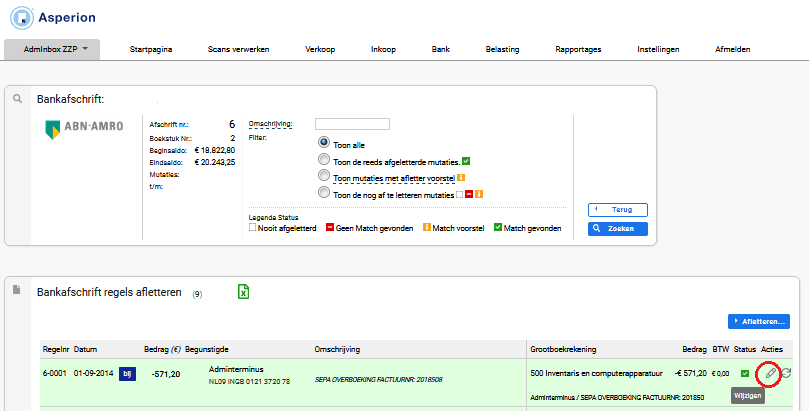This screenshot has width=809, height=411.
Task: Click the BTW column header
Action: pos(721,349)
